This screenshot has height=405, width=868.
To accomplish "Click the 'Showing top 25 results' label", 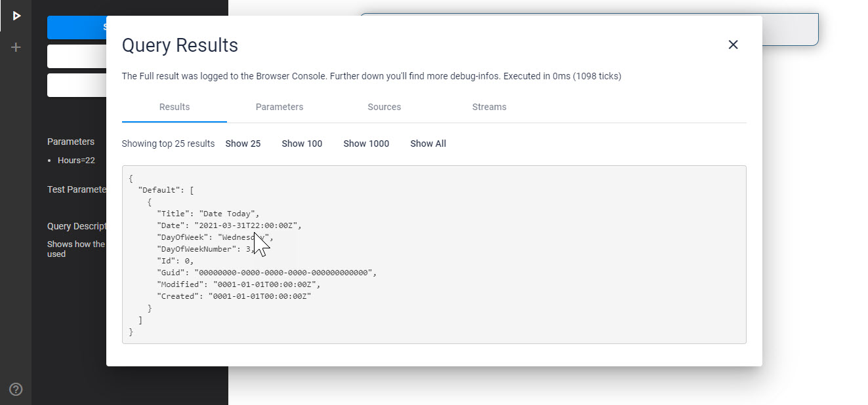I will 168,144.
